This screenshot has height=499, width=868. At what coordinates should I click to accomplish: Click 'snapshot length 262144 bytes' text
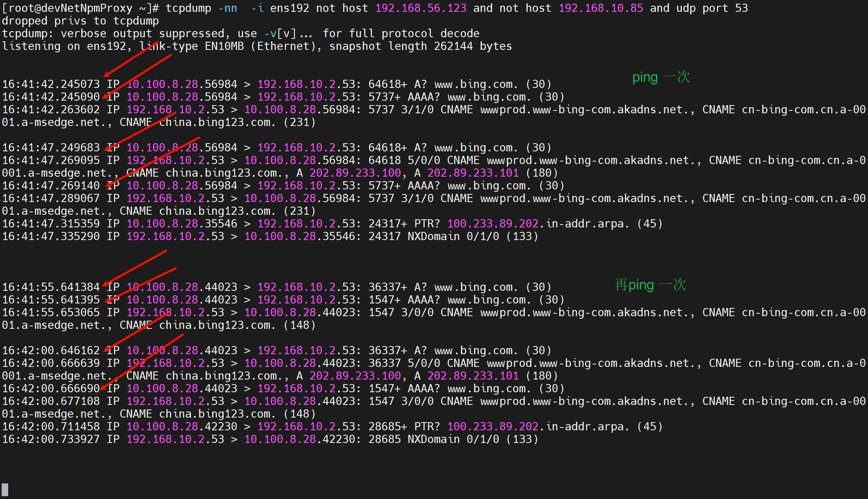point(420,46)
